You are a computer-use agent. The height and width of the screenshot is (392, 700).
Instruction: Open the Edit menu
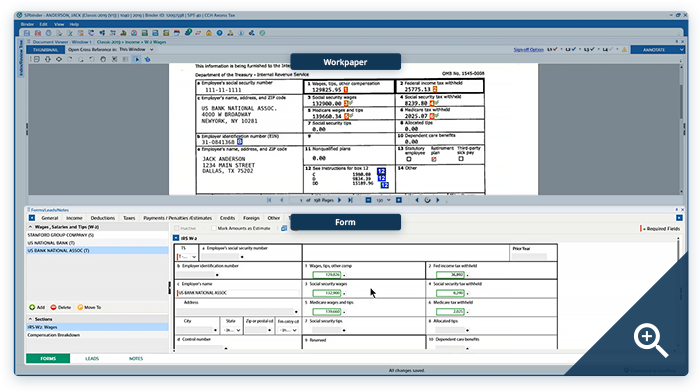click(43, 24)
